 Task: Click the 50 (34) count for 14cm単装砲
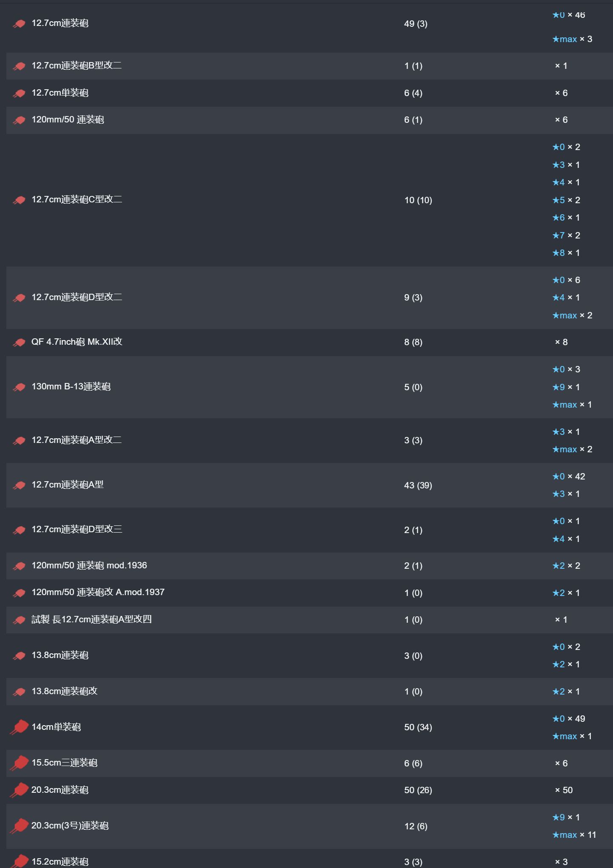(x=418, y=727)
